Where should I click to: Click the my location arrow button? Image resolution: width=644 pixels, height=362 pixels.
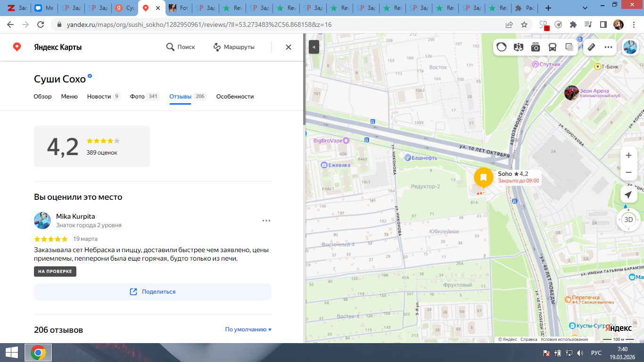click(x=628, y=195)
